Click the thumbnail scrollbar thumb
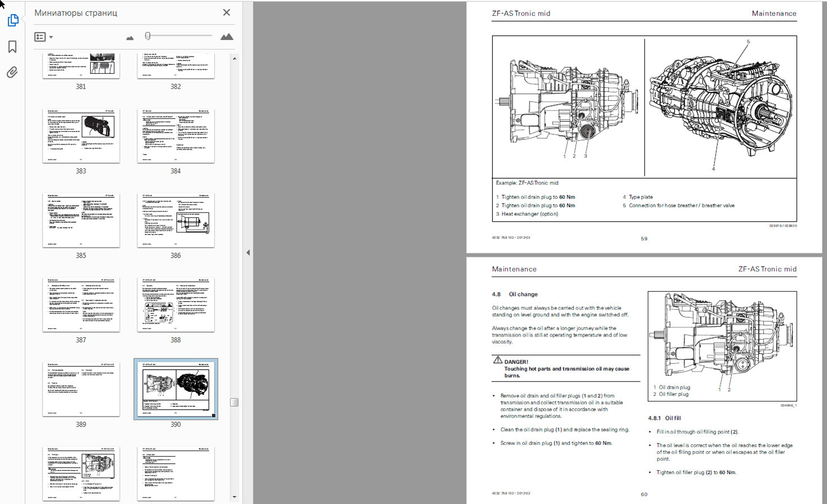 point(234,402)
